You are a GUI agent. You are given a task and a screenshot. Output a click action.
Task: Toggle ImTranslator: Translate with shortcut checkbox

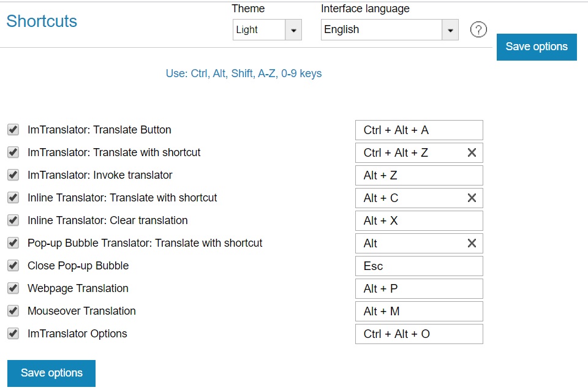(13, 152)
